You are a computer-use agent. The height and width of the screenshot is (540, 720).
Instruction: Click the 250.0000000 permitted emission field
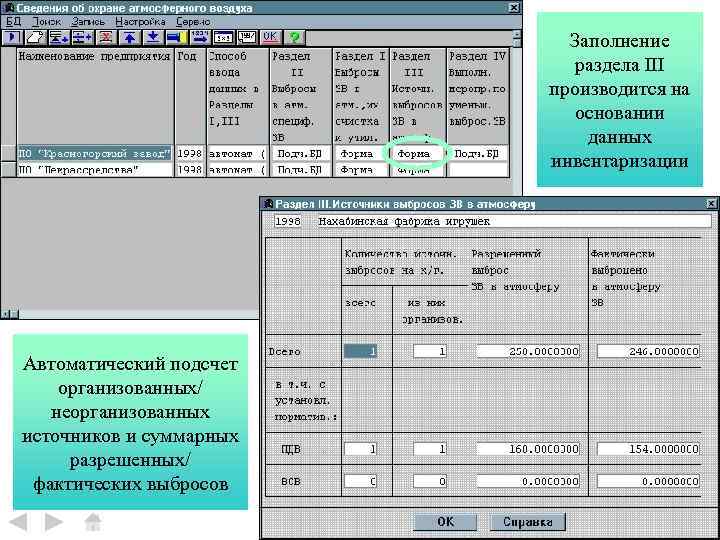coord(528,352)
